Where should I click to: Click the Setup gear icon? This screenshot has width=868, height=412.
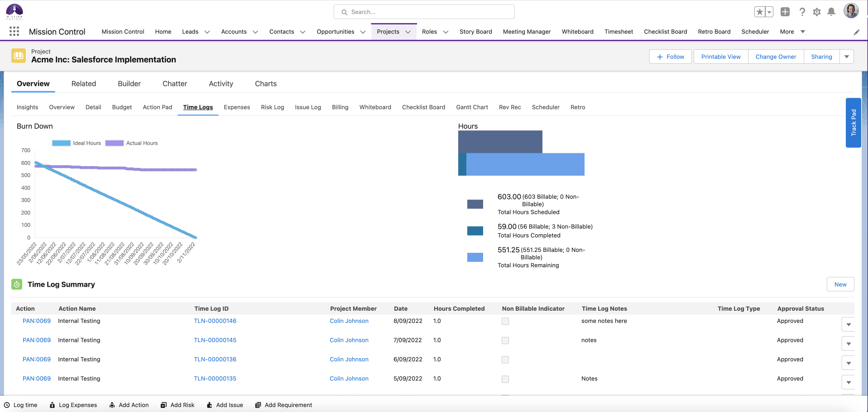tap(817, 12)
